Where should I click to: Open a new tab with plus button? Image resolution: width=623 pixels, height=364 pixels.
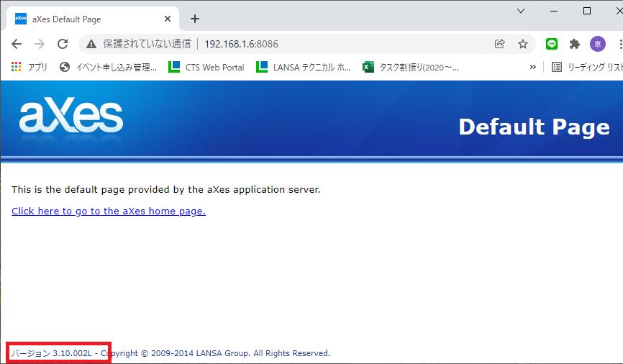pyautogui.click(x=194, y=19)
